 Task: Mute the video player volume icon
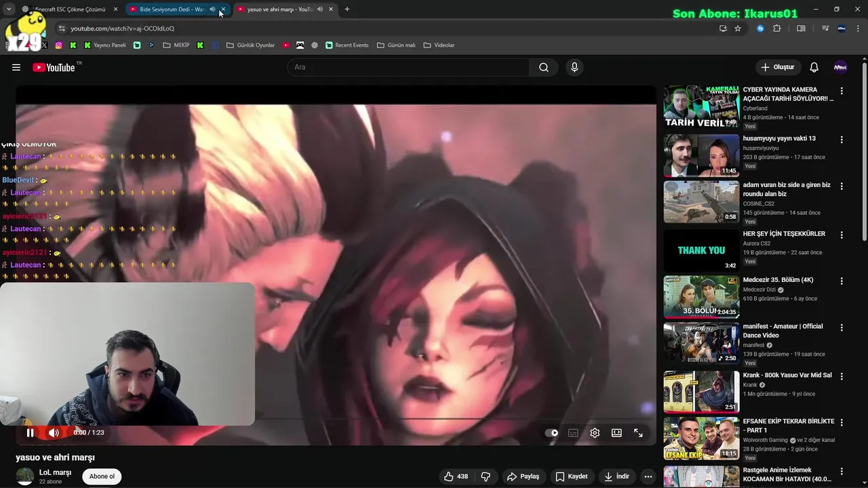[54, 432]
